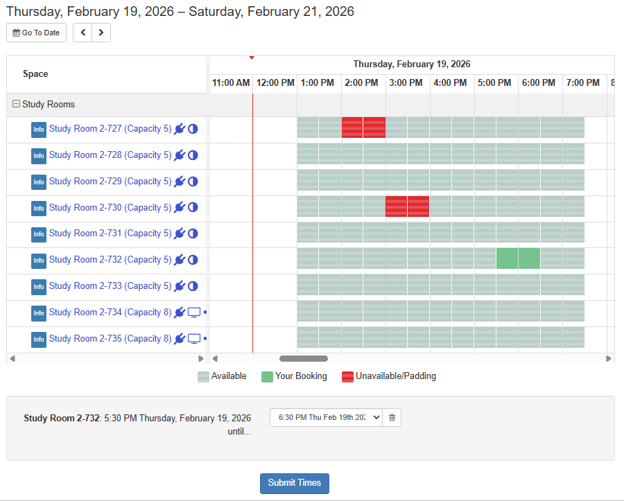Open Info for Study Room 2-727
Viewport: 624px width, 501px height.
click(x=39, y=130)
